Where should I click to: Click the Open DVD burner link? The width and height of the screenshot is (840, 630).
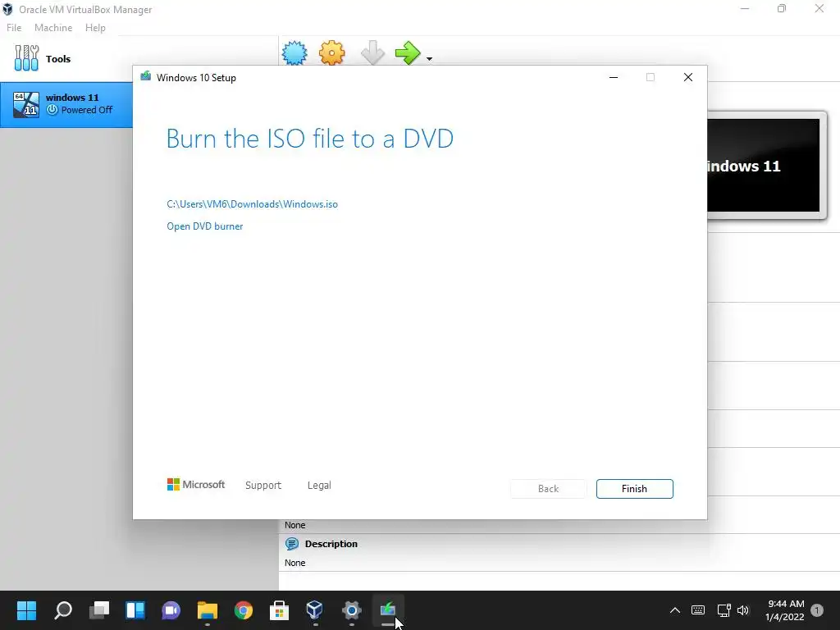tap(204, 226)
